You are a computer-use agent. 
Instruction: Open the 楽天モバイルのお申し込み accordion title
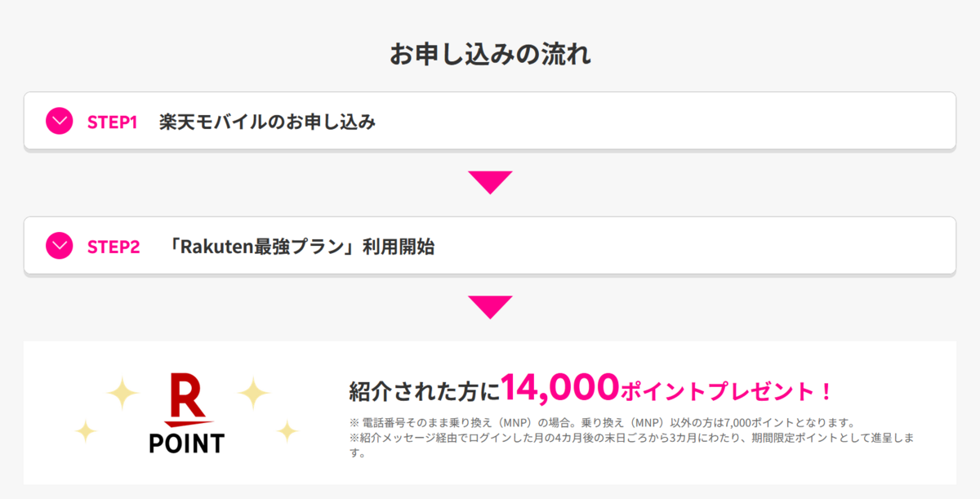click(x=267, y=123)
